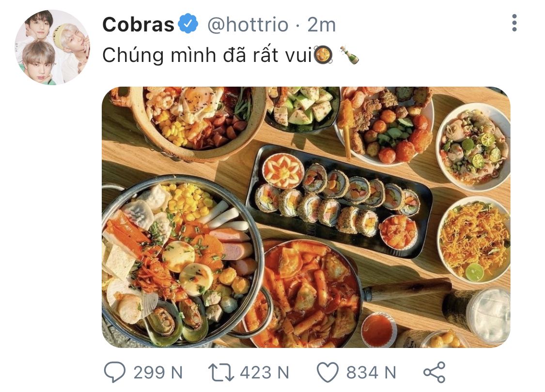The width and height of the screenshot is (545, 392).
Task: Click the champagne bottle emoji
Action: click(x=349, y=55)
